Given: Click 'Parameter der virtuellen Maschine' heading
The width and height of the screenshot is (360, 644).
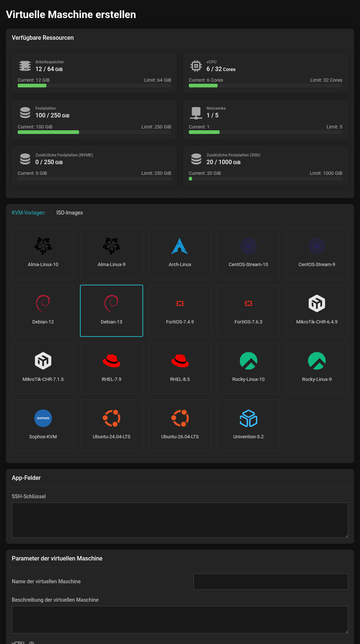Looking at the screenshot, I should [57, 558].
